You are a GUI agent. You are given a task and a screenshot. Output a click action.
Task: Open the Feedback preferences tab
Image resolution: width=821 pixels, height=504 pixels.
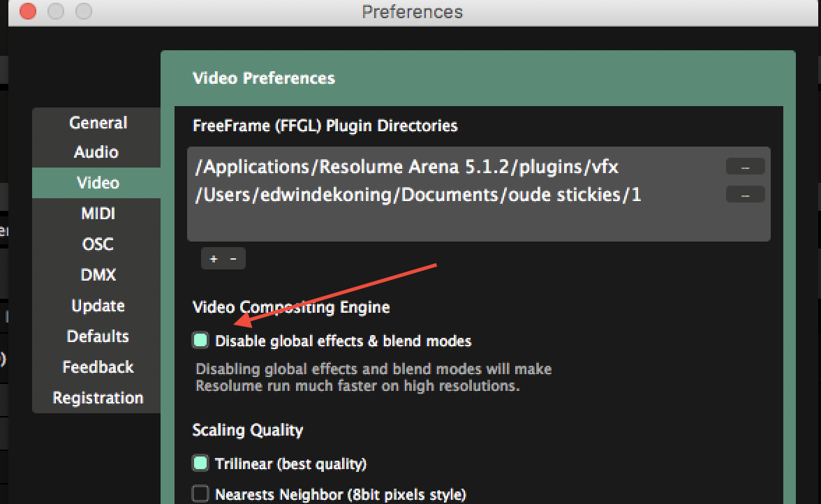coord(98,367)
